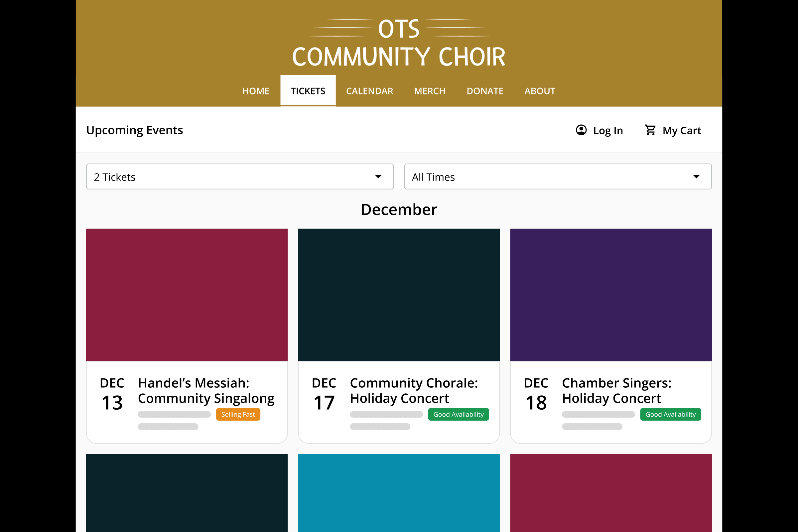
Task: Click the OTS Community Choir logo
Action: (399, 43)
